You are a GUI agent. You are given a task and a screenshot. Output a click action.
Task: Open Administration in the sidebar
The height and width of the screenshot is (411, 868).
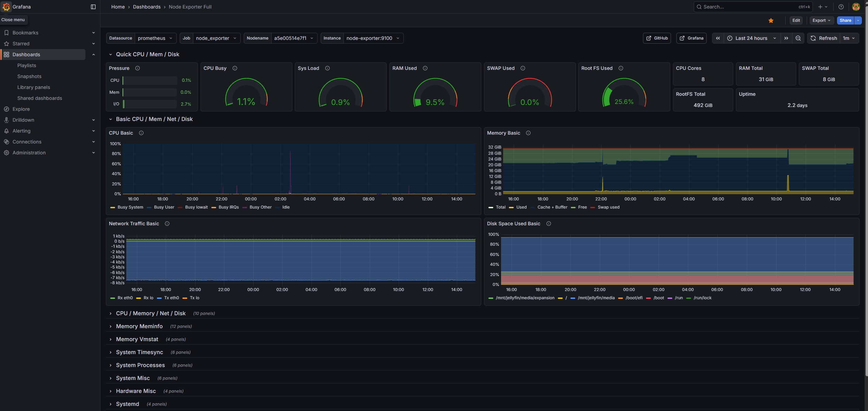click(29, 153)
